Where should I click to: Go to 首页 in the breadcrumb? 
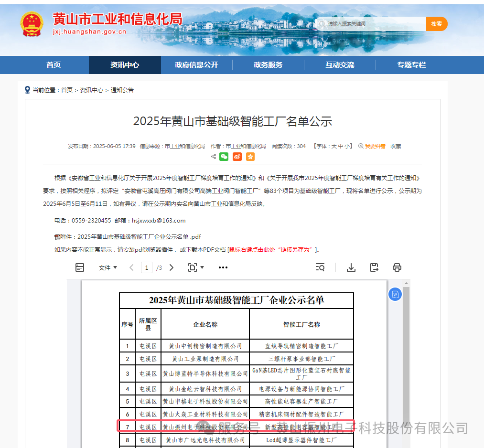pos(67,90)
